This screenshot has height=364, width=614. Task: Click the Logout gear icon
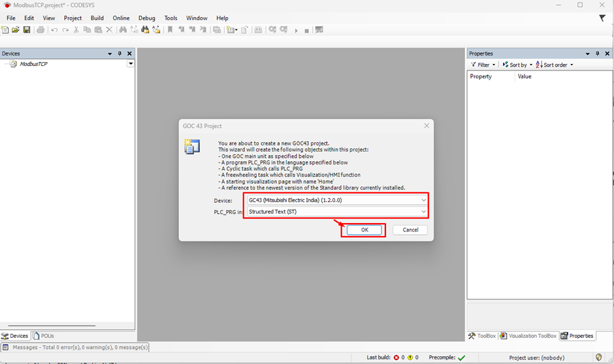pos(283,30)
